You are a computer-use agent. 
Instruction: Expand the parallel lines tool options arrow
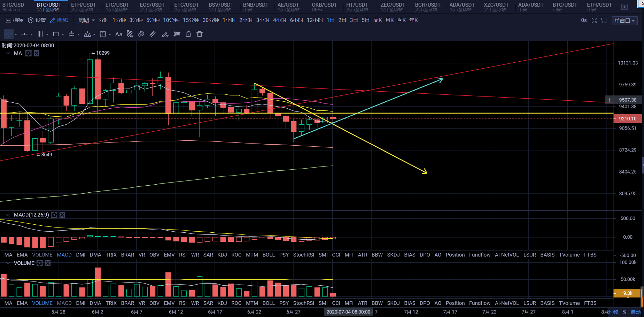click(47, 34)
